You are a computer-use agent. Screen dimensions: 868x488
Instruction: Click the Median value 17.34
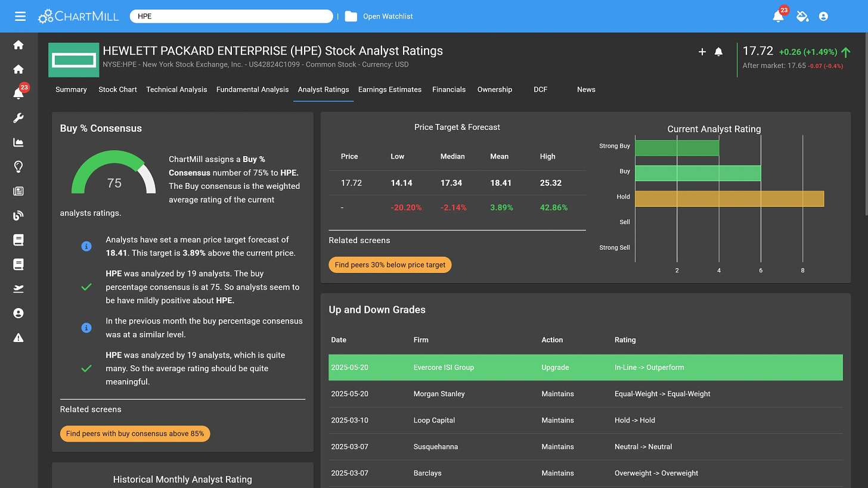451,183
